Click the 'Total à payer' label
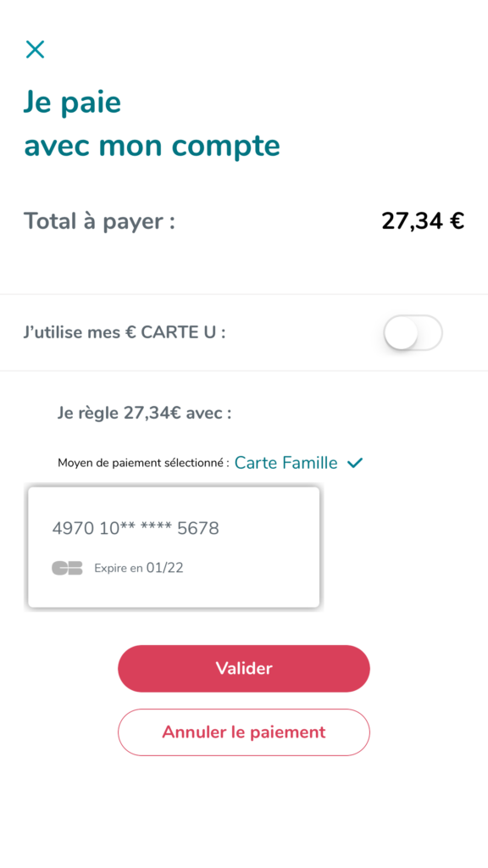Image resolution: width=488 pixels, height=868 pixels. [100, 221]
